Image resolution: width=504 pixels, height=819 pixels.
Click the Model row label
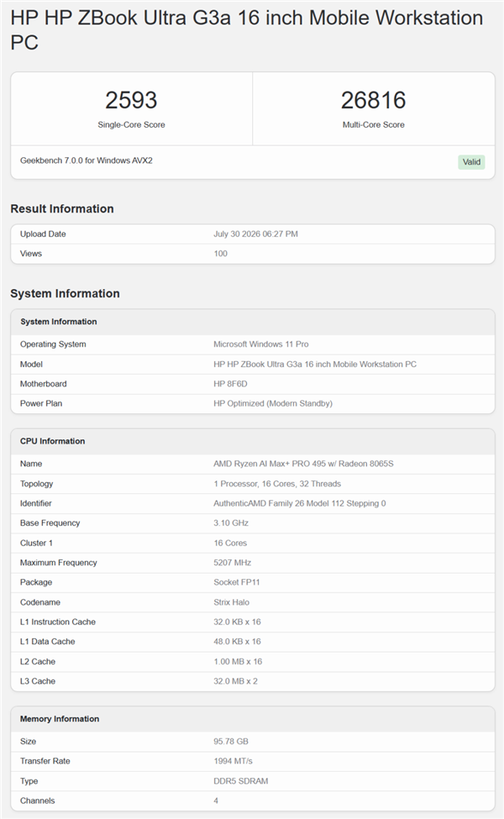point(31,364)
